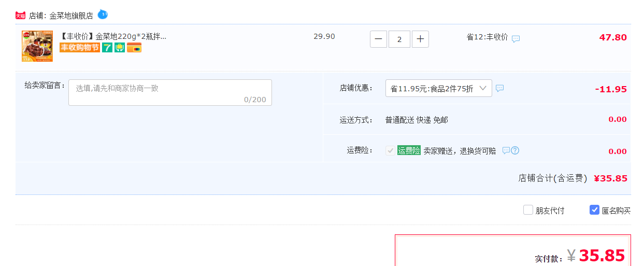This screenshot has width=644, height=266.
Task: Click the item subtotal 47.80
Action: pyautogui.click(x=613, y=37)
